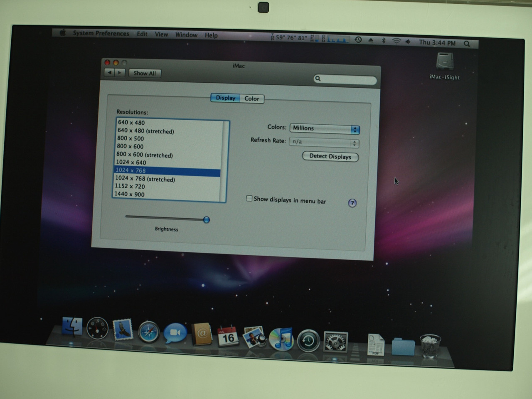Open the Edit menu
Image resolution: width=532 pixels, height=399 pixels.
pyautogui.click(x=142, y=34)
